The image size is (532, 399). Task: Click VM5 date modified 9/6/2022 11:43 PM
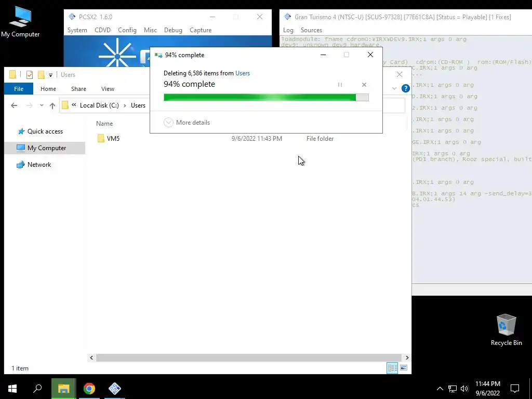pyautogui.click(x=257, y=138)
